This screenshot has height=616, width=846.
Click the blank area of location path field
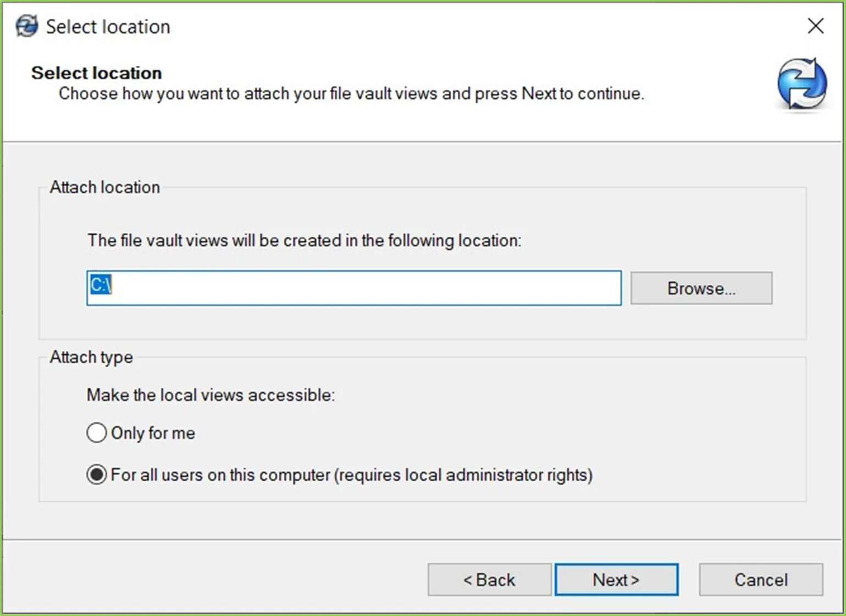363,288
